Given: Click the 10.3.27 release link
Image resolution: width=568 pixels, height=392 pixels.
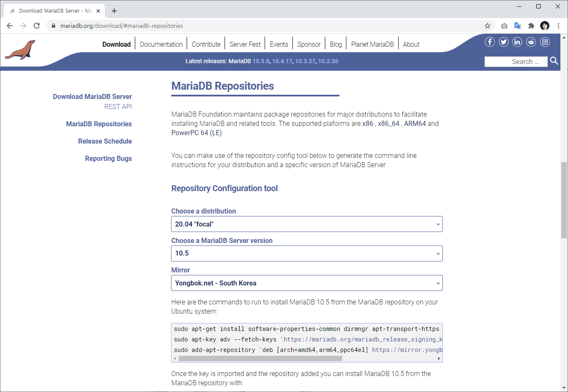Looking at the screenshot, I should pos(305,61).
